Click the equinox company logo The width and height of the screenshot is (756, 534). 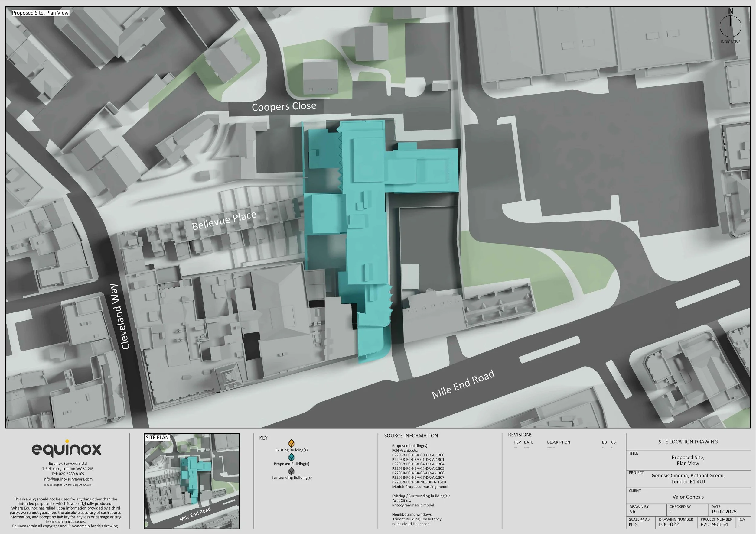[66, 449]
